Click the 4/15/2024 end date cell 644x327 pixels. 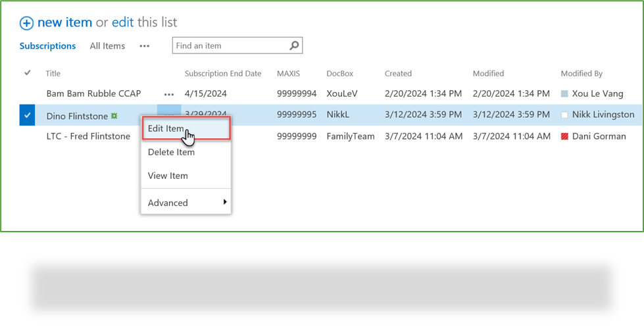[x=206, y=94]
